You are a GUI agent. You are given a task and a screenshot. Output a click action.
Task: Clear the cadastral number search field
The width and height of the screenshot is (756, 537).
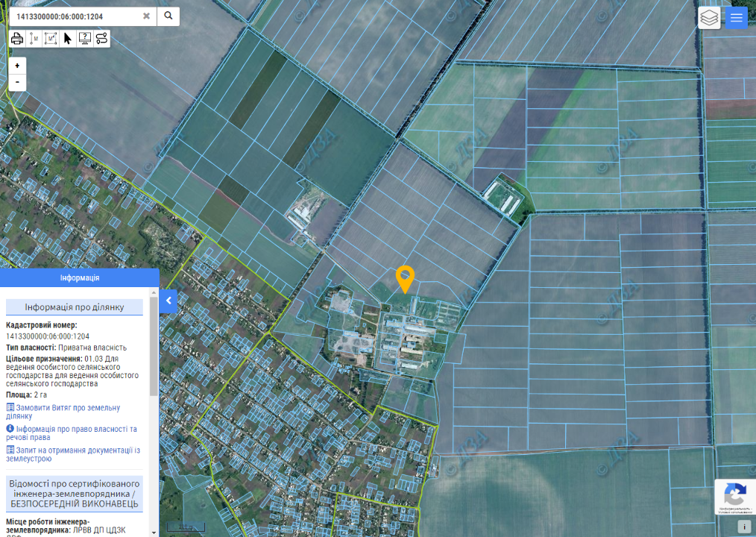coord(146,16)
